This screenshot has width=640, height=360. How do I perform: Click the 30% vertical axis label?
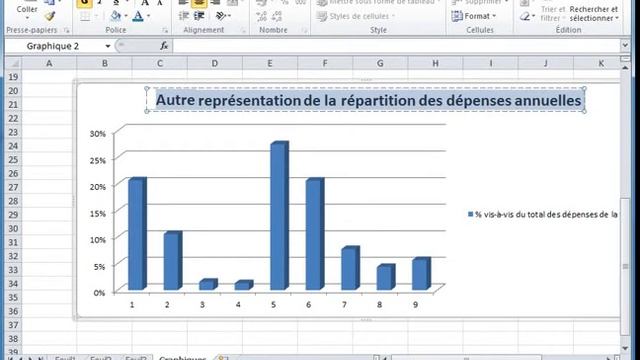(x=98, y=133)
